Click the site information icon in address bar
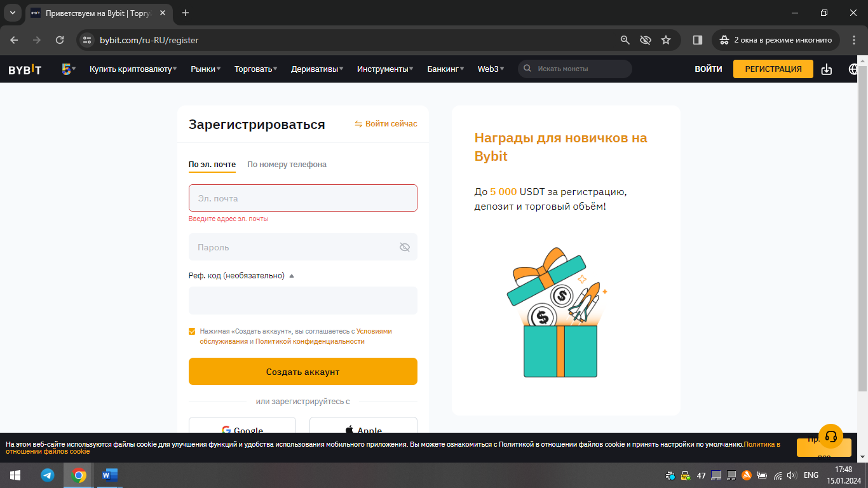The width and height of the screenshot is (868, 488). [88, 40]
